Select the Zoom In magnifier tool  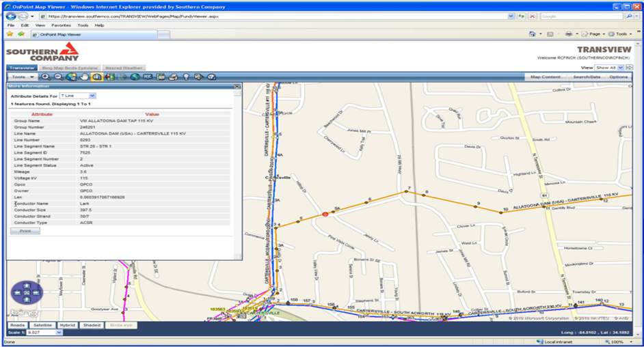click(46, 77)
